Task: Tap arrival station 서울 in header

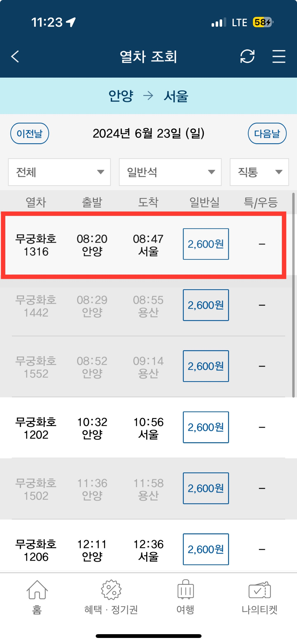Action: (x=176, y=96)
